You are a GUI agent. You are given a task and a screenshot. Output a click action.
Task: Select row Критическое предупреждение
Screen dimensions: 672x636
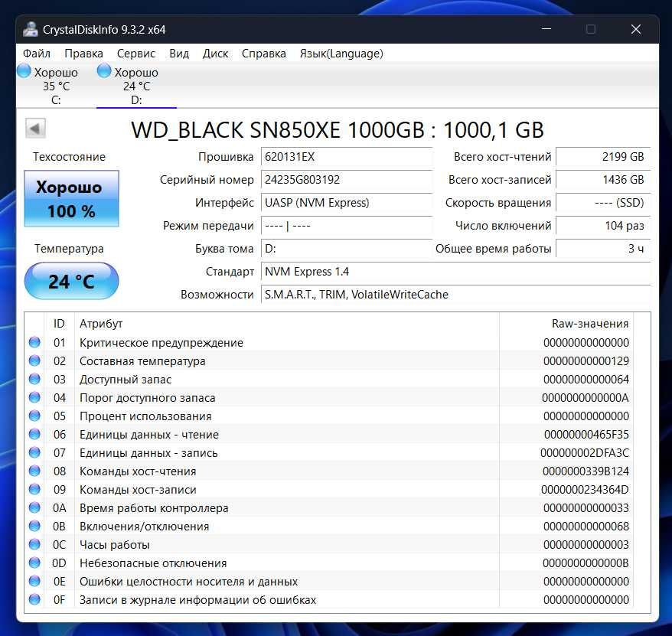pyautogui.click(x=329, y=342)
